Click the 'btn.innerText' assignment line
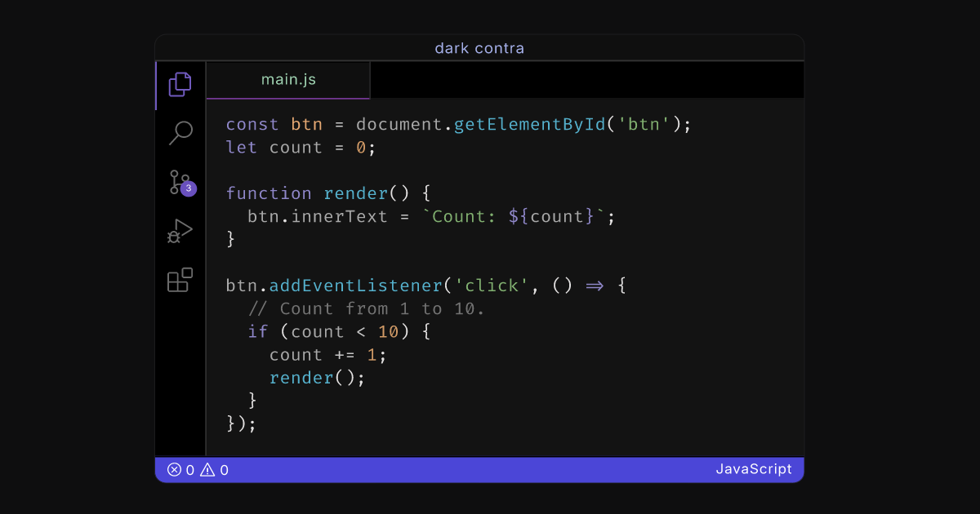Image resolution: width=980 pixels, height=514 pixels. [431, 216]
